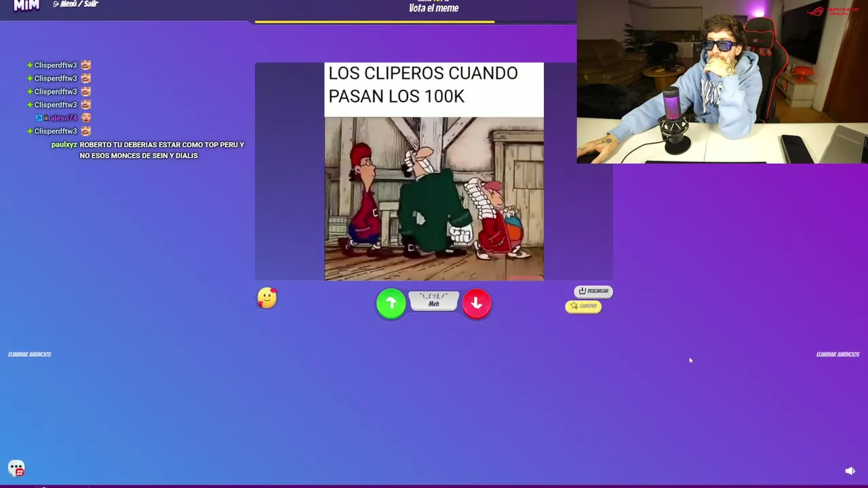Image resolution: width=868 pixels, height=488 pixels.
Task: Click the streamer webcam overlay
Action: click(722, 82)
